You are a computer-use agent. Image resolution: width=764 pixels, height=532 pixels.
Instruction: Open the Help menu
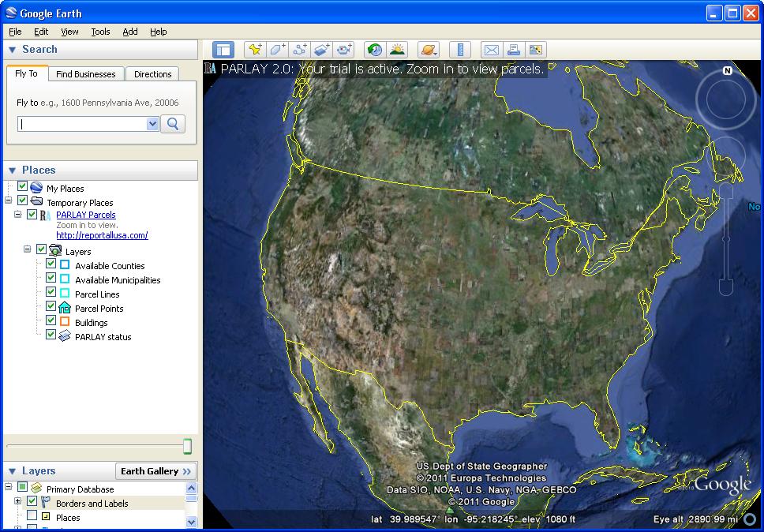(x=159, y=32)
